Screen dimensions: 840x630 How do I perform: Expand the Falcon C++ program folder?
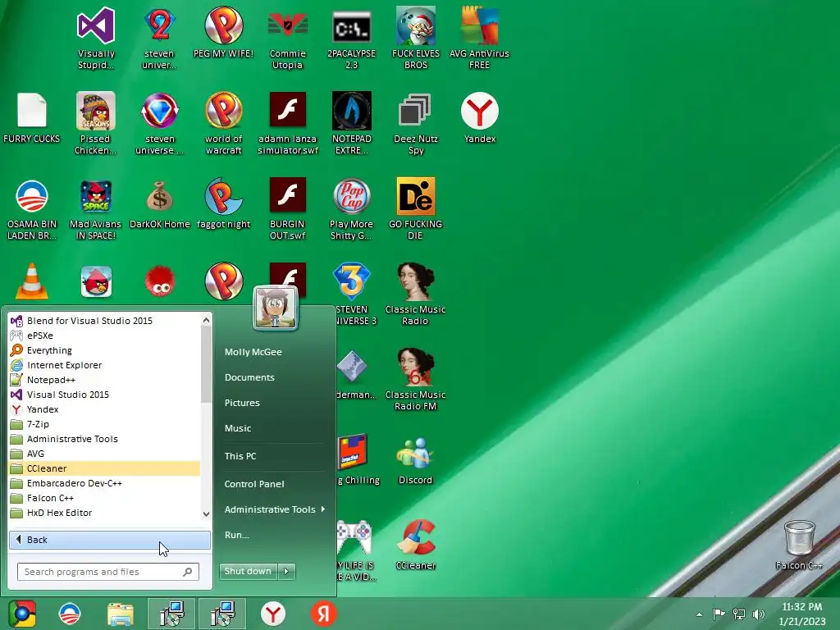pyautogui.click(x=104, y=498)
